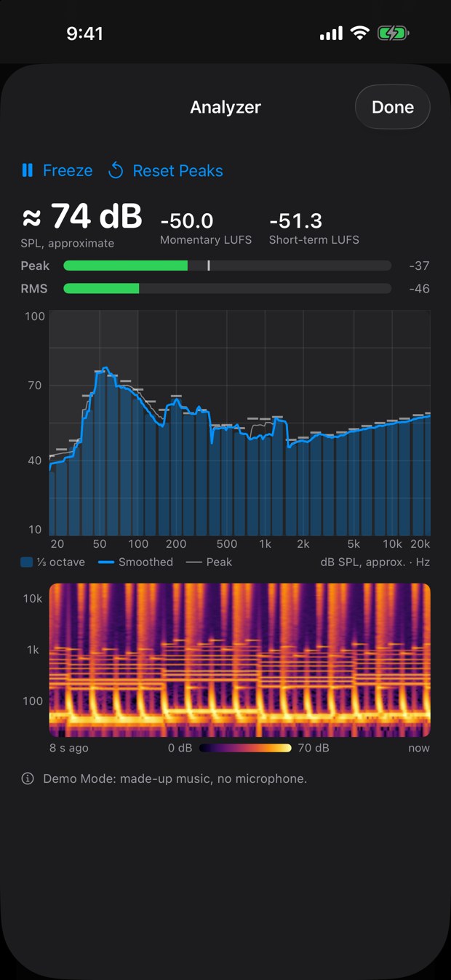Screen dimensions: 451x980
Task: Tap the 74 dB SPL reading
Action: (81, 217)
